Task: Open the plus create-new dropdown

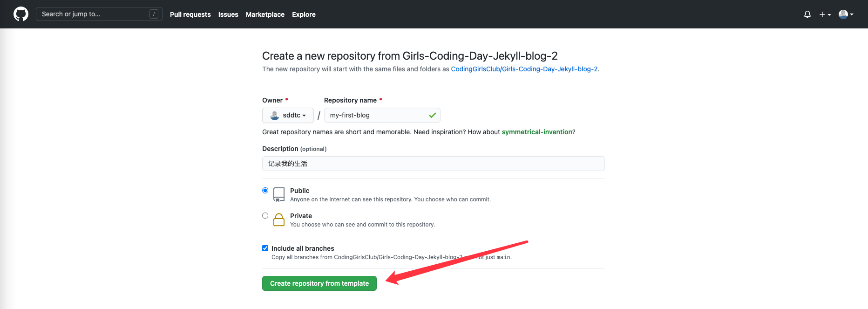Action: (x=825, y=14)
